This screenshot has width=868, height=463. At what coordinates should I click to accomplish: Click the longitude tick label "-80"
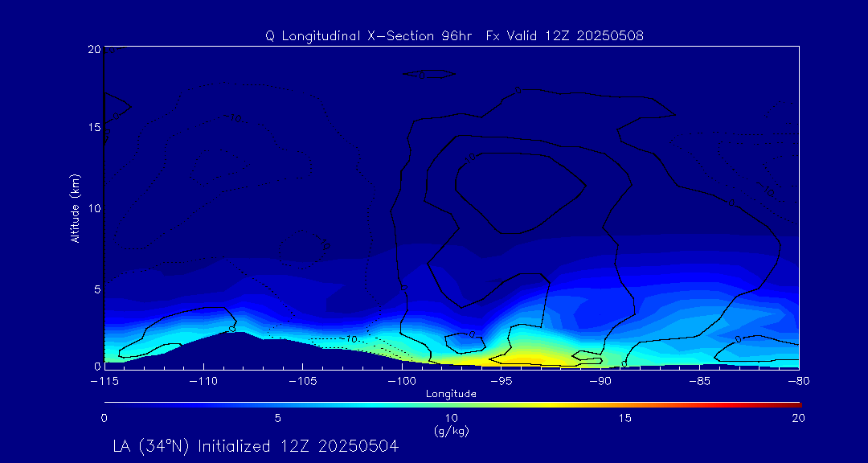[x=799, y=381]
